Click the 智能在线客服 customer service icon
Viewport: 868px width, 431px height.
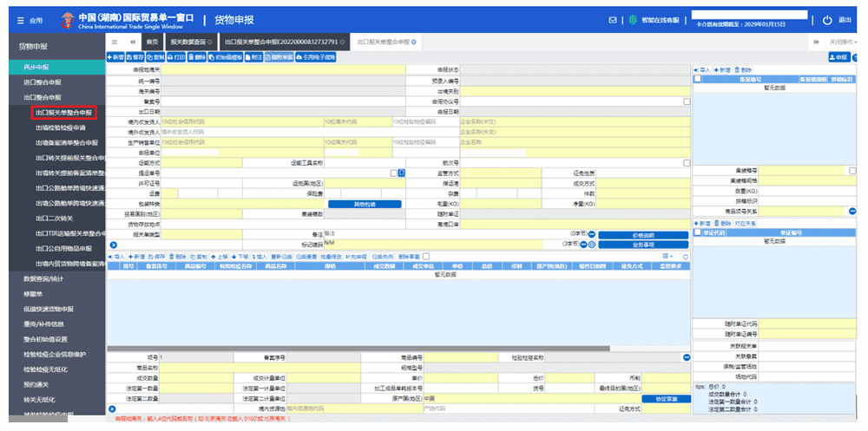(634, 20)
